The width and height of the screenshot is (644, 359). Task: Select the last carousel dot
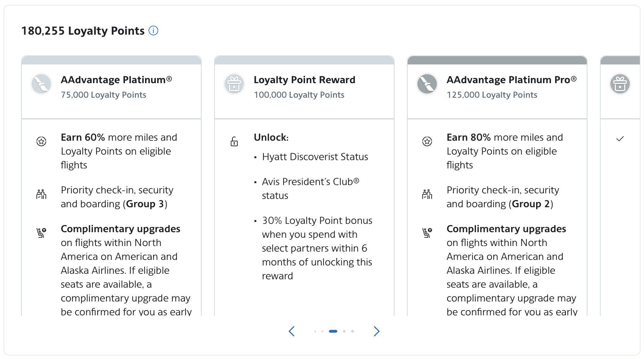353,331
